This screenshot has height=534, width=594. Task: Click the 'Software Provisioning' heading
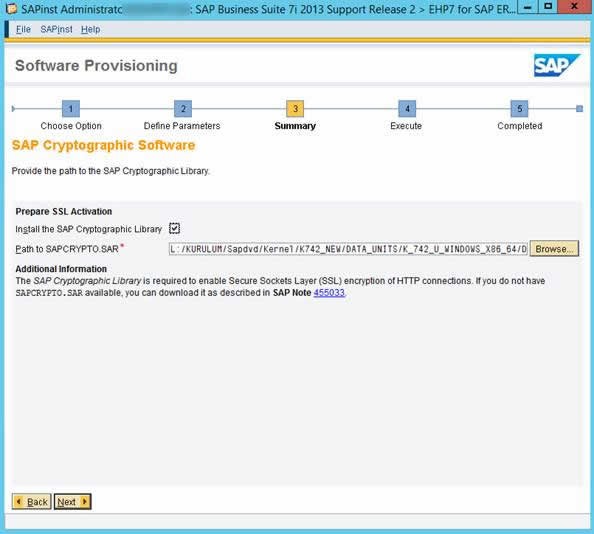[96, 66]
